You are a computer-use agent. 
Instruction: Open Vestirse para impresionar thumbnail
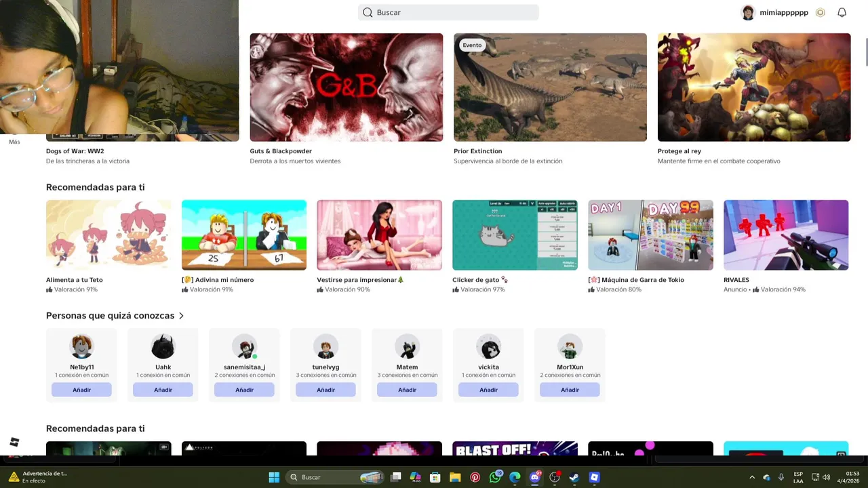(x=379, y=235)
